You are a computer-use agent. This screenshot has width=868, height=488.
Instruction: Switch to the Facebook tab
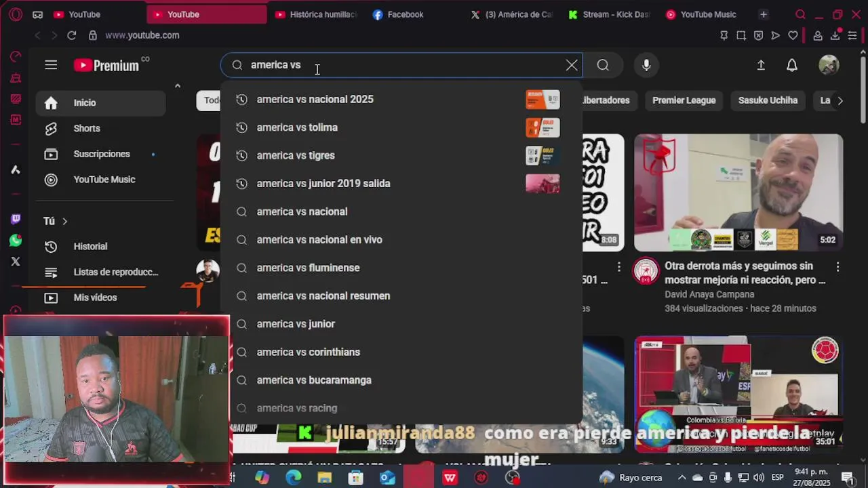tap(398, 14)
